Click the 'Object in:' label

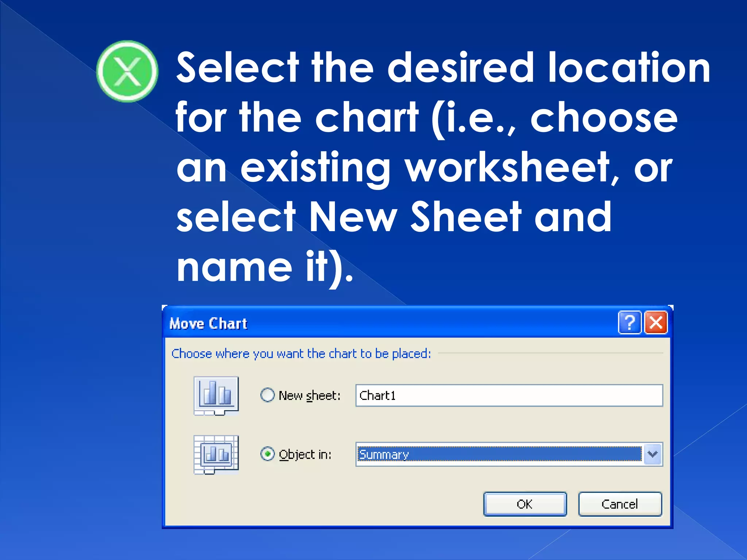coord(305,455)
